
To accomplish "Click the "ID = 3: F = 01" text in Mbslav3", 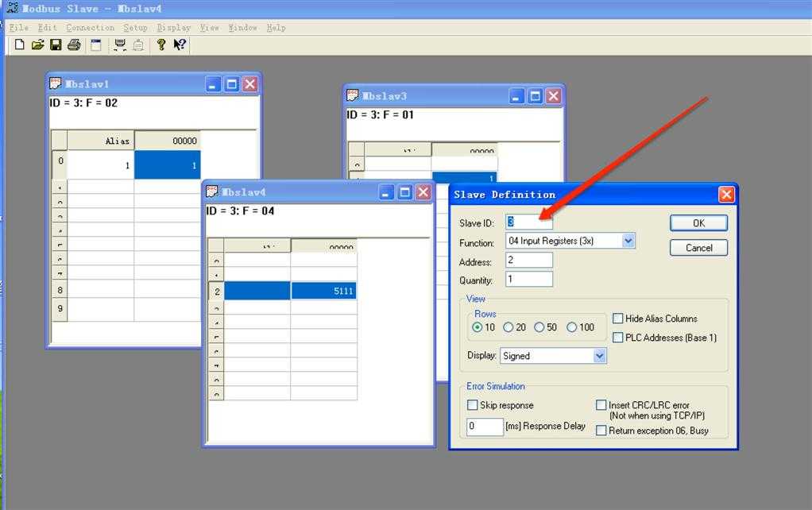I will (x=381, y=114).
